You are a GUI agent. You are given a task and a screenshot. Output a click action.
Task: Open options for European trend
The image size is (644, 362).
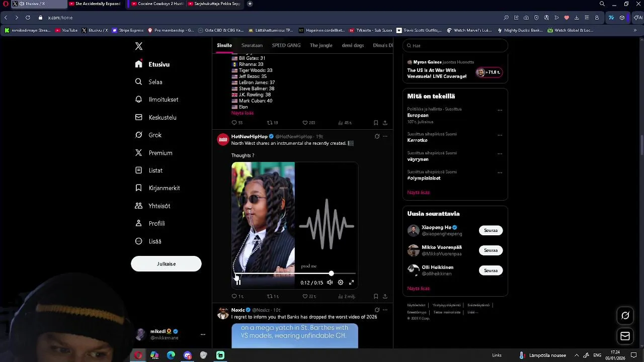[x=500, y=110]
